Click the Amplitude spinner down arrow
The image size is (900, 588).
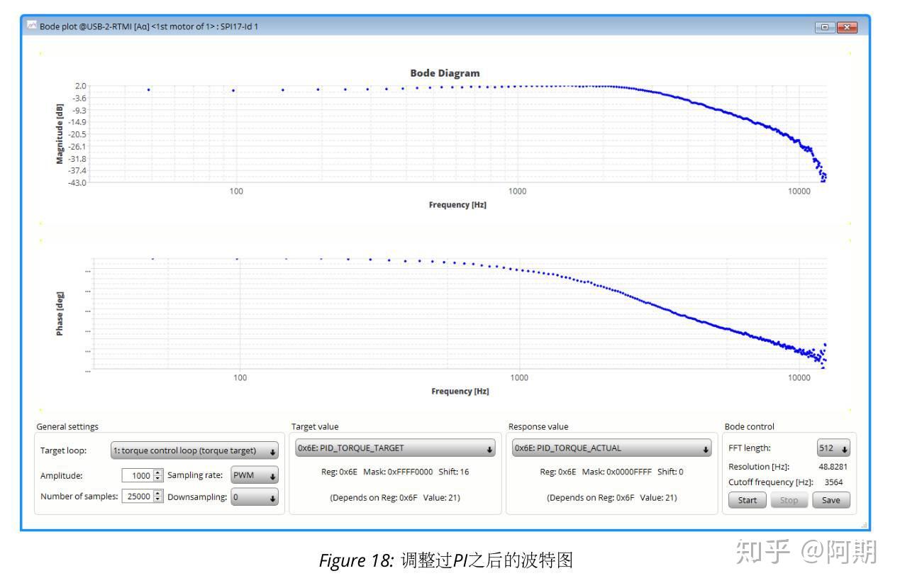coord(157,479)
